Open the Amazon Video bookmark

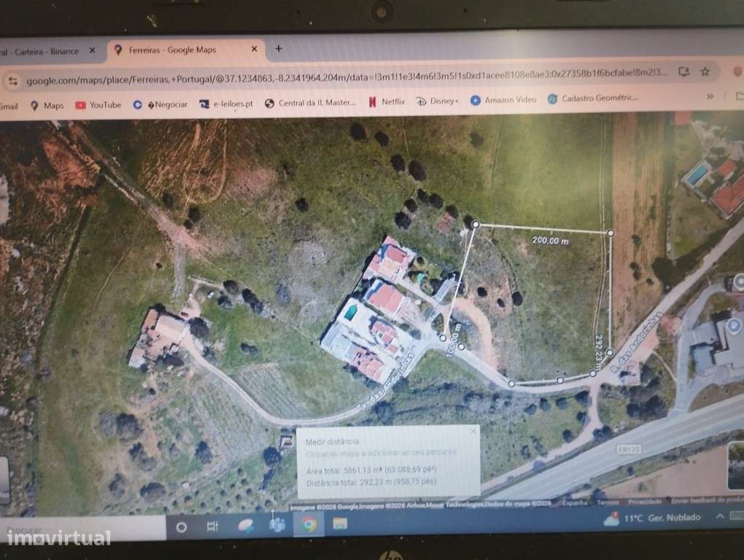click(503, 100)
